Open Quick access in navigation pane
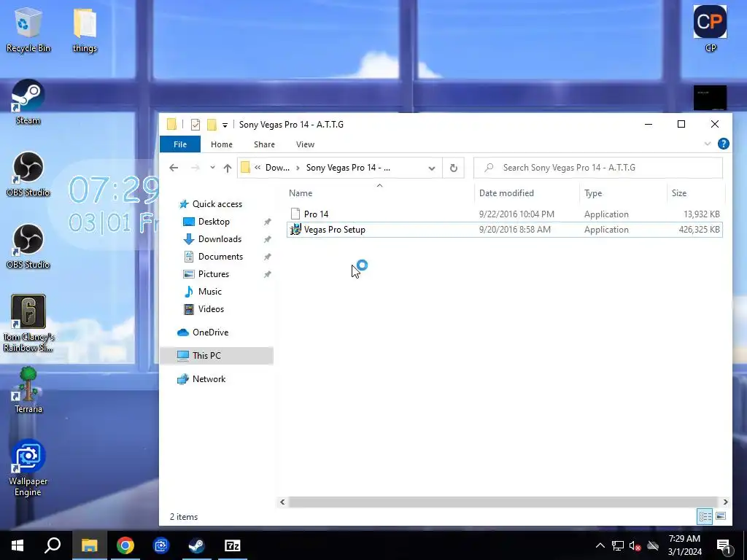 [217, 204]
